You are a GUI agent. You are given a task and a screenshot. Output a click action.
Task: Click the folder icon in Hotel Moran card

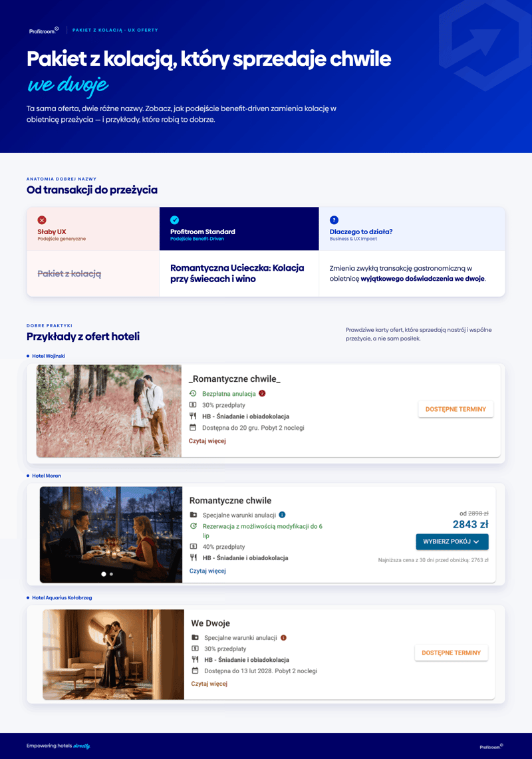point(193,515)
